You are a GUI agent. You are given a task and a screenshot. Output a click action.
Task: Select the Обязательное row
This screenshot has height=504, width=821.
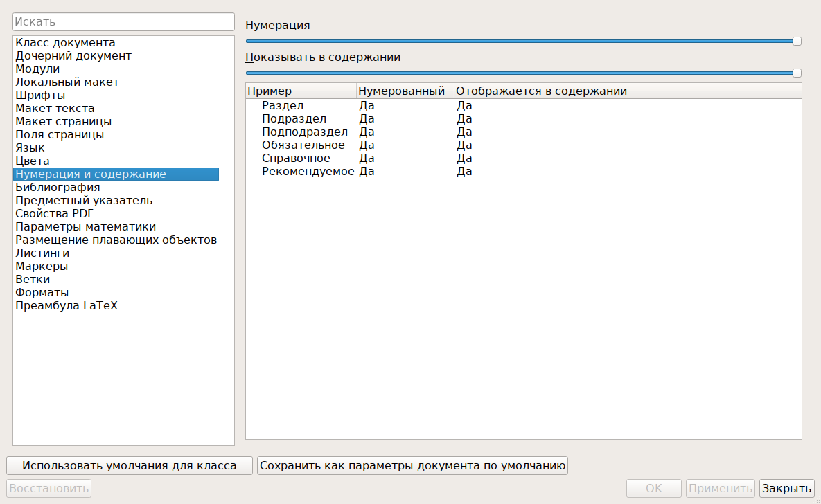[x=524, y=145]
